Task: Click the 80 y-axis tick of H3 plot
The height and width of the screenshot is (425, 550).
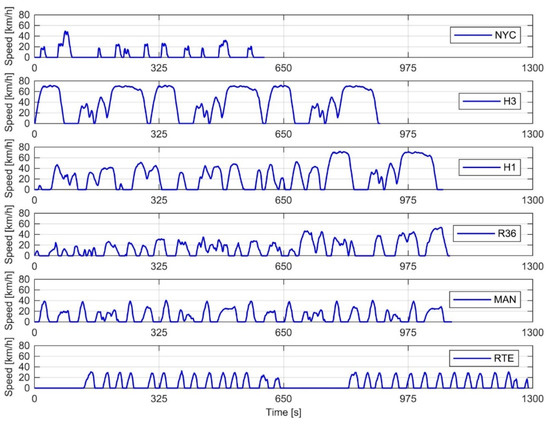Action: coord(24,81)
